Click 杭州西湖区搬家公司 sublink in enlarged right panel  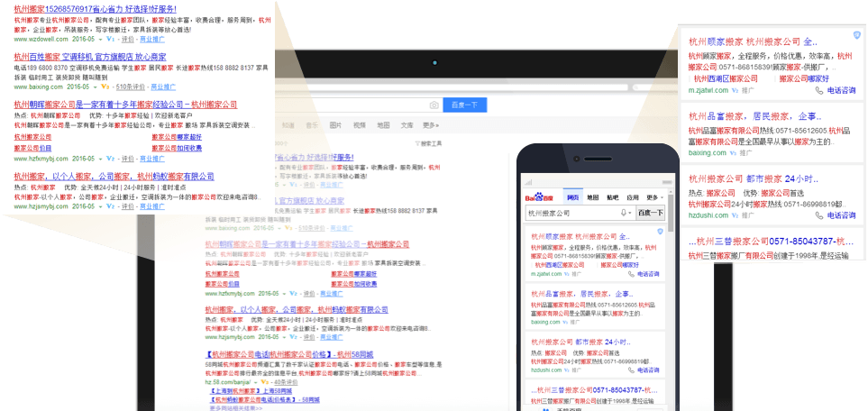pos(726,78)
